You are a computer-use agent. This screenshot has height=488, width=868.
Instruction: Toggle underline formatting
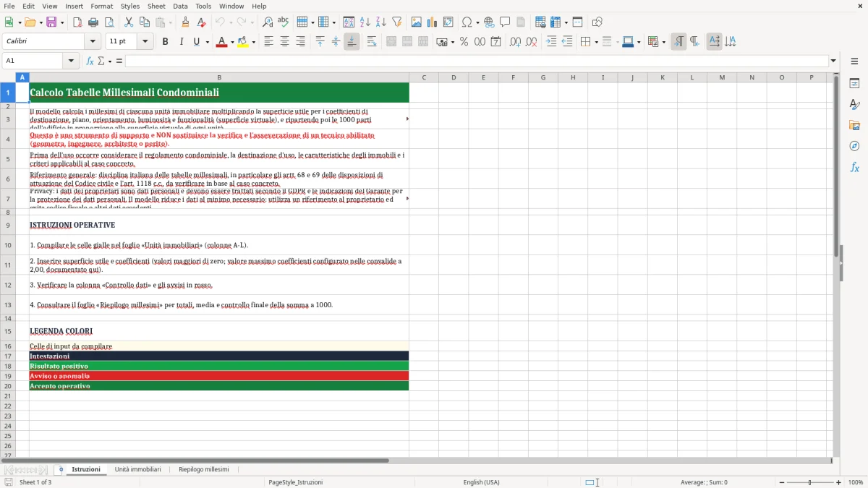coord(197,42)
